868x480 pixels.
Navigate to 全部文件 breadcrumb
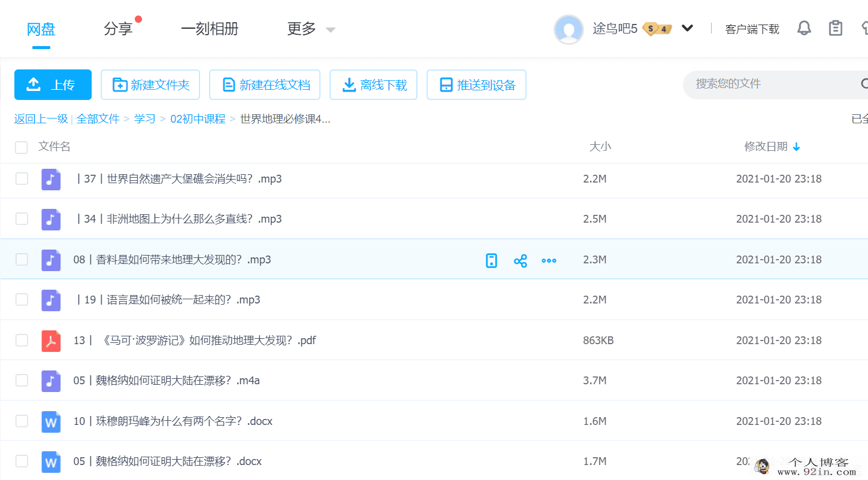pos(98,119)
